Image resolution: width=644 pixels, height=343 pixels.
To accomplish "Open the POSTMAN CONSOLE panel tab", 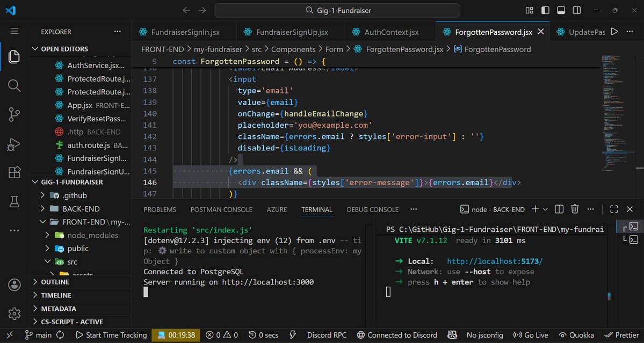I will pos(221,210).
